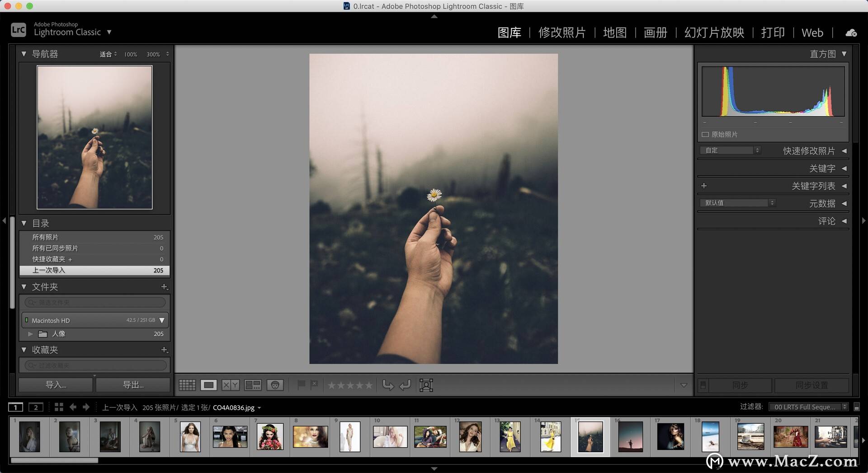Expand the 快速修改照片 panel

coord(844,151)
